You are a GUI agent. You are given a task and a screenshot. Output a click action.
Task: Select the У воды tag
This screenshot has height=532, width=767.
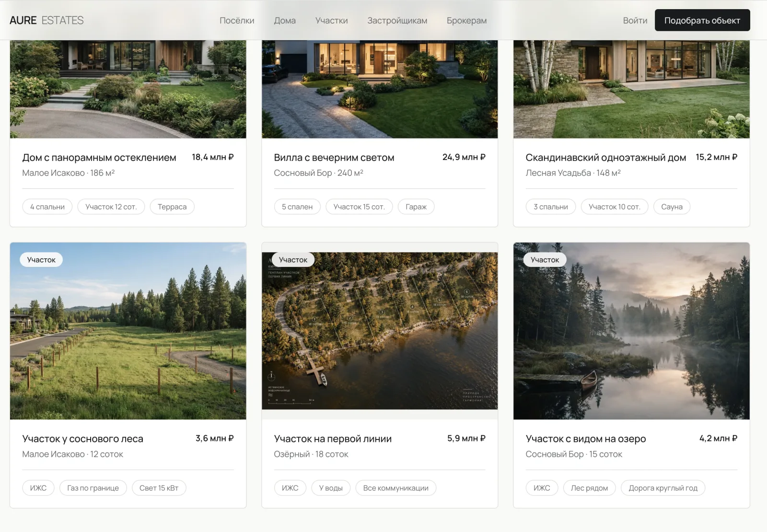click(331, 488)
